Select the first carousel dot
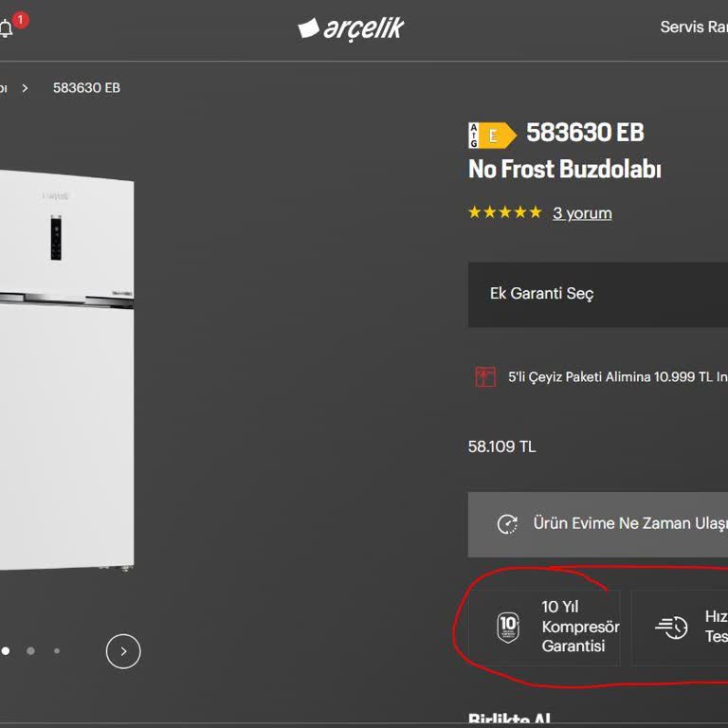Screen dimensions: 728x728 pyautogui.click(x=6, y=651)
